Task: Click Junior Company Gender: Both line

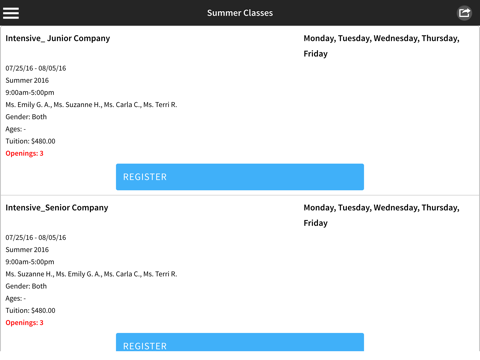Action: (x=26, y=117)
